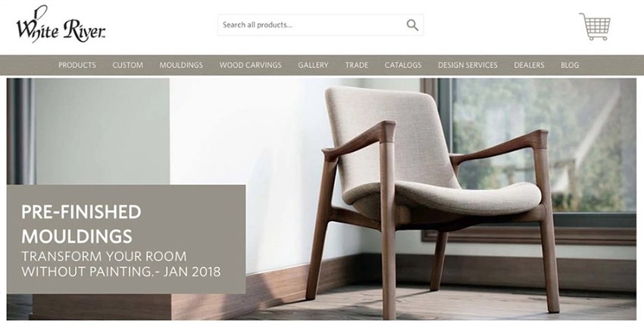Screen dimensions: 644x333
Task: Click the magnifying glass search icon
Action: pos(412,25)
